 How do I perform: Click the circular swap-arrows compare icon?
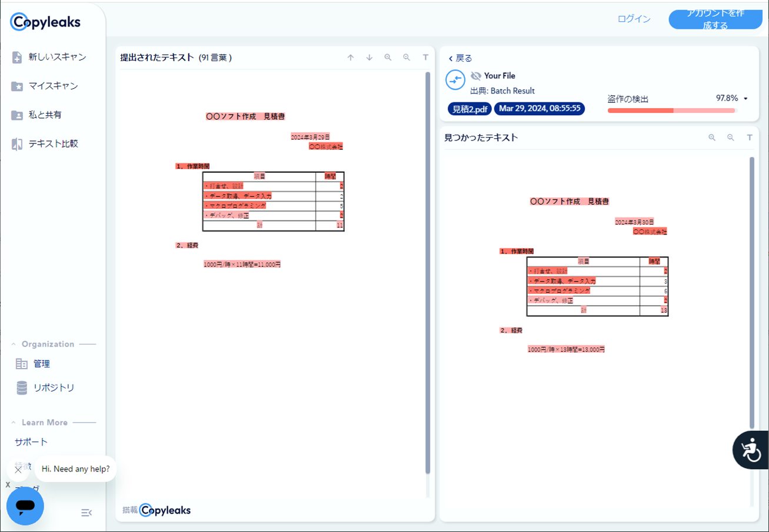point(455,80)
